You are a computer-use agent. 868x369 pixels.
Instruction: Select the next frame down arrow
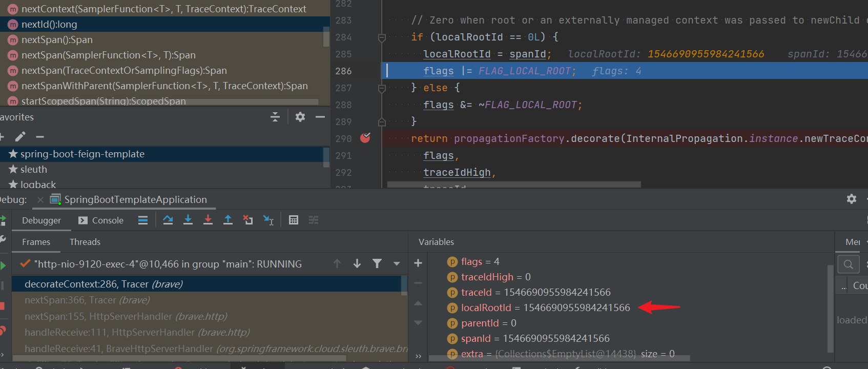click(x=357, y=263)
